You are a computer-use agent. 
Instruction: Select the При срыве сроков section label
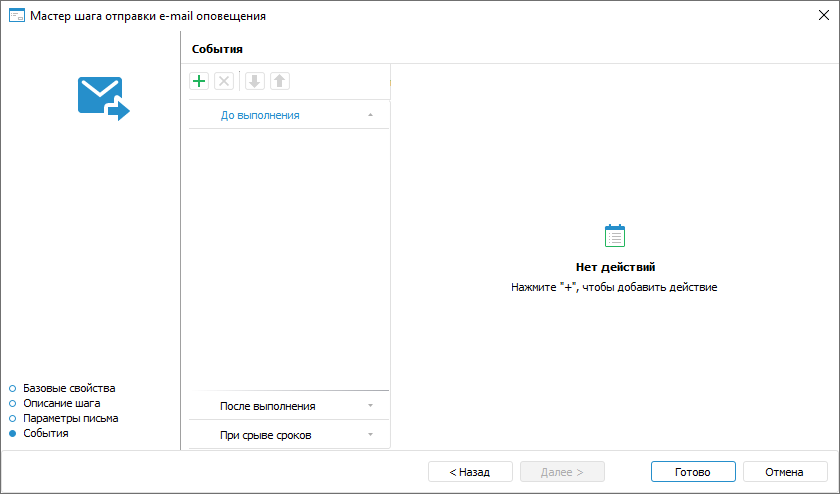(x=266, y=435)
